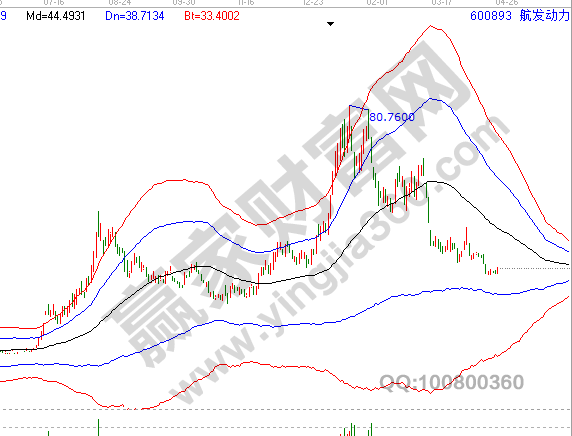
Task: Click the Md=44.4931 indicator value
Action: pyautogui.click(x=55, y=16)
